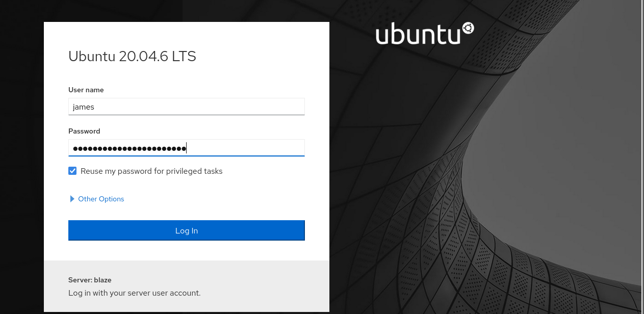Screen dimensions: 644x314
Task: Click the ubuntu wordmark logo
Action: coord(418,35)
